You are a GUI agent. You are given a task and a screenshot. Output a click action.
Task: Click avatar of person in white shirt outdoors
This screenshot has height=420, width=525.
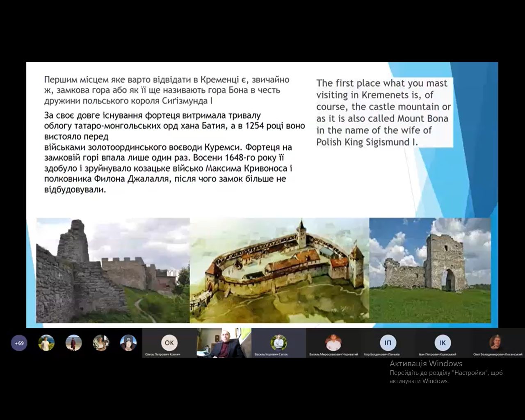pos(46,343)
